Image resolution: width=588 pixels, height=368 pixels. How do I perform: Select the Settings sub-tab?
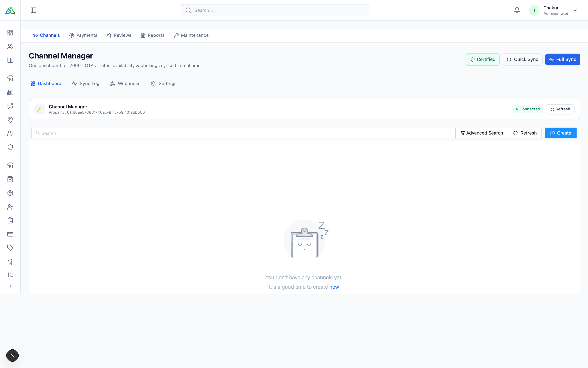pyautogui.click(x=164, y=83)
